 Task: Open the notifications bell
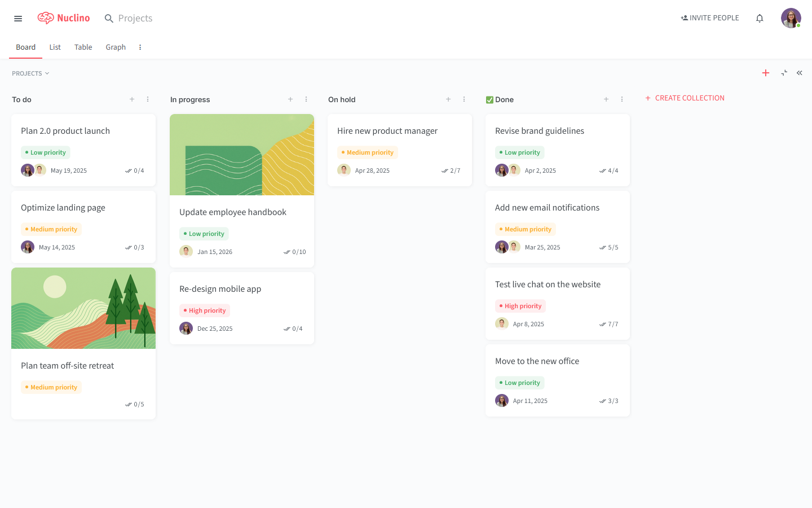click(760, 17)
